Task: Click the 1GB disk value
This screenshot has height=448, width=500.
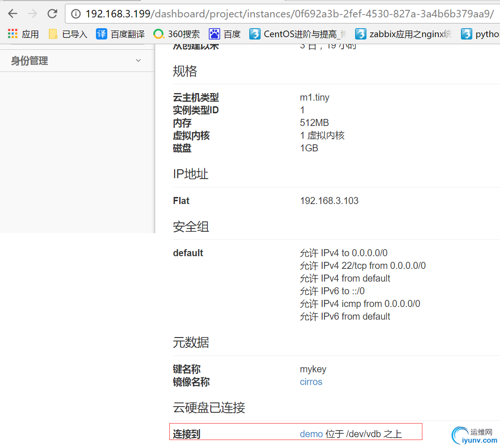Action: 309,148
